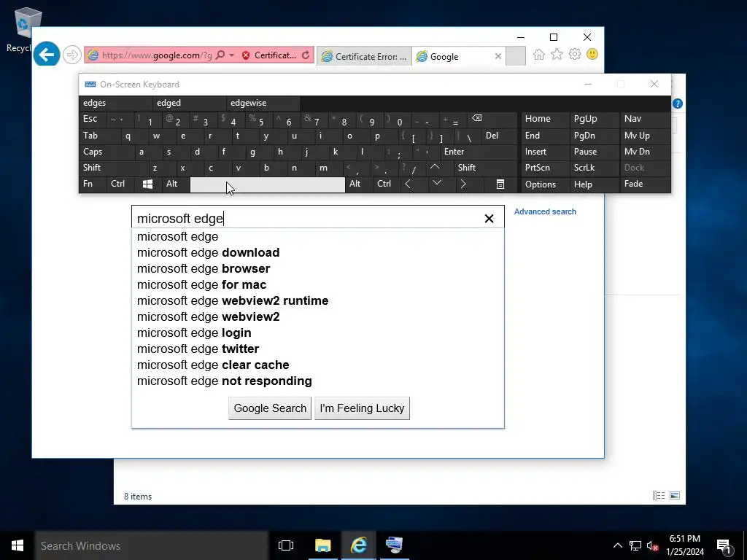Toggle the right Shift key
This screenshot has width=747, height=560.
tap(485, 168)
